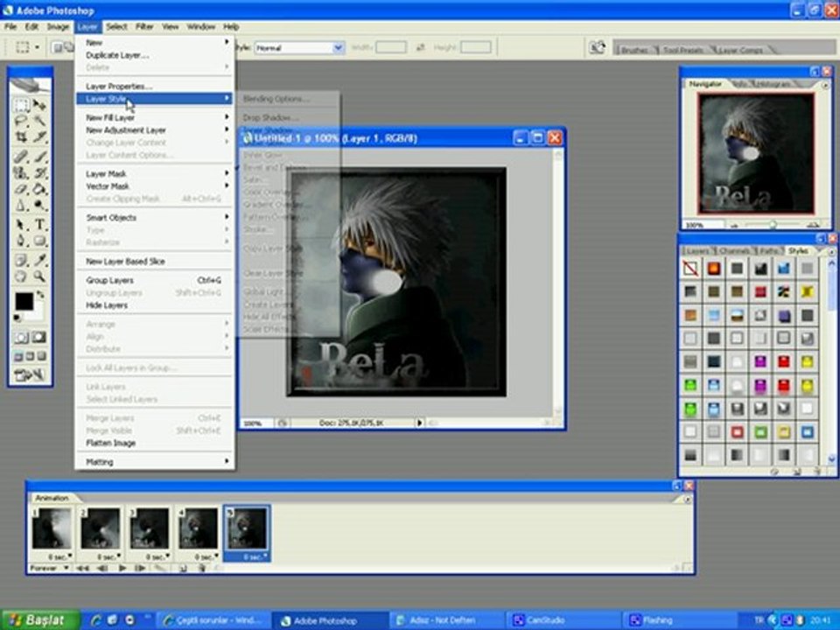Expand the Vector Mask submenu
Image resolution: width=840 pixels, height=630 pixels.
[x=154, y=186]
